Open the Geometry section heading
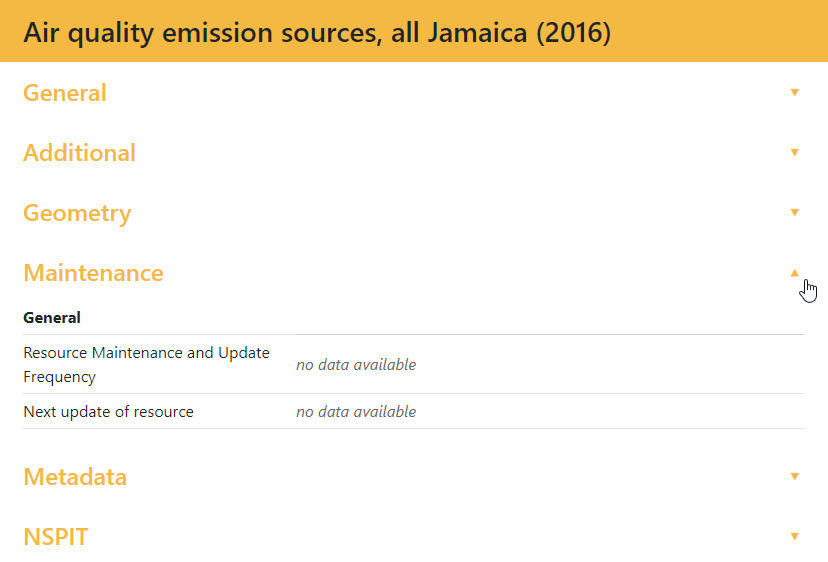The image size is (828, 562). click(x=77, y=213)
